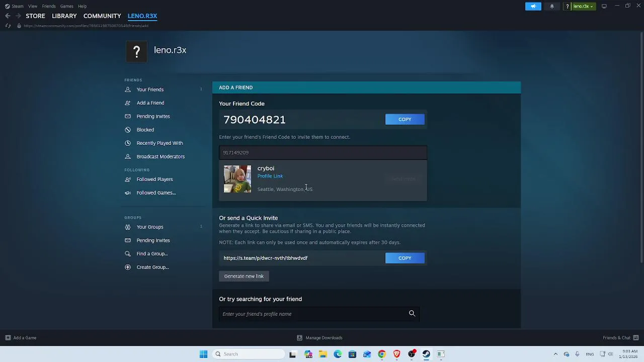Open the View menu
This screenshot has width=644, height=362.
pyautogui.click(x=33, y=6)
